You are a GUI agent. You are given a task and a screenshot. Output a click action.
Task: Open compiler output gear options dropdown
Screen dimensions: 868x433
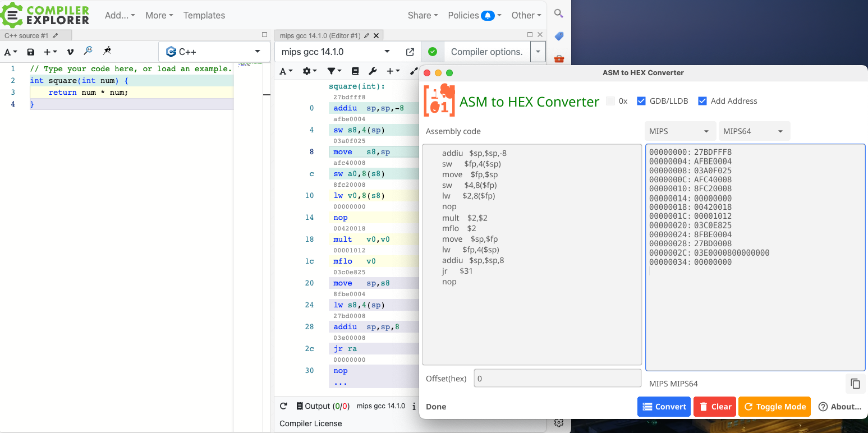(310, 71)
